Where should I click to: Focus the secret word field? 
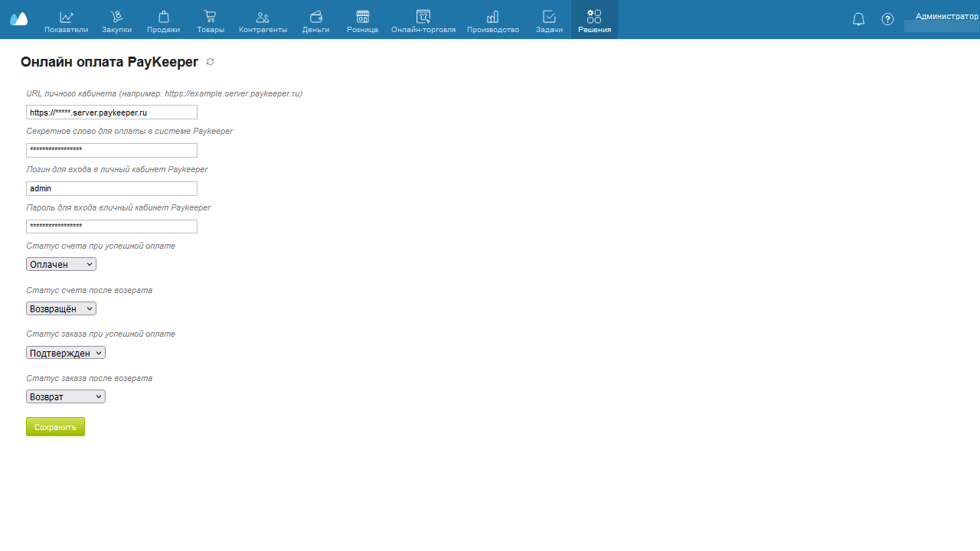[112, 150]
